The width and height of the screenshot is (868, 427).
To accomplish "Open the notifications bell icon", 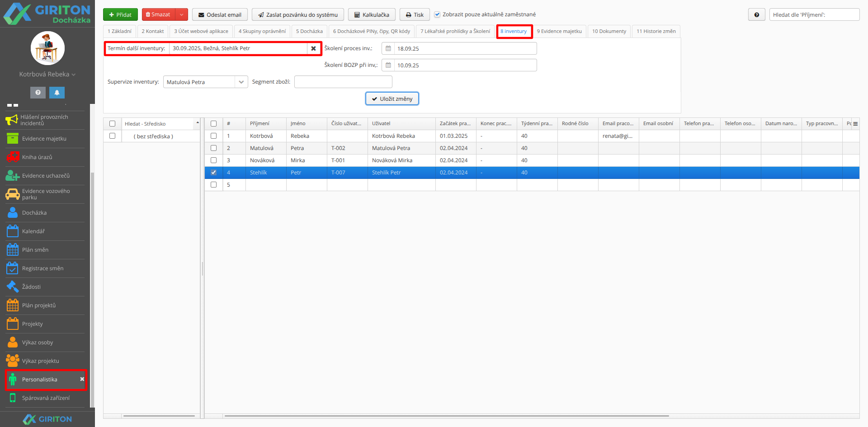I will pyautogui.click(x=57, y=93).
